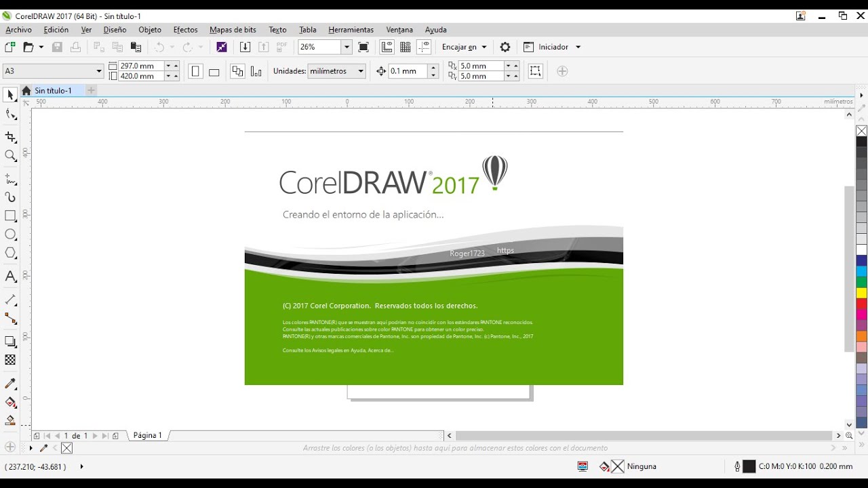868x488 pixels.
Task: Open the Mapas de bits menu
Action: pos(233,30)
